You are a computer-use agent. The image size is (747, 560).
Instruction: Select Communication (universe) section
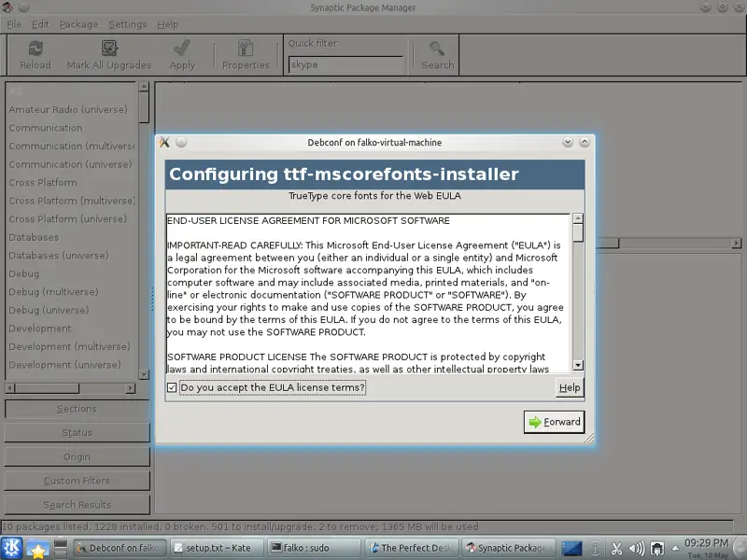70,164
